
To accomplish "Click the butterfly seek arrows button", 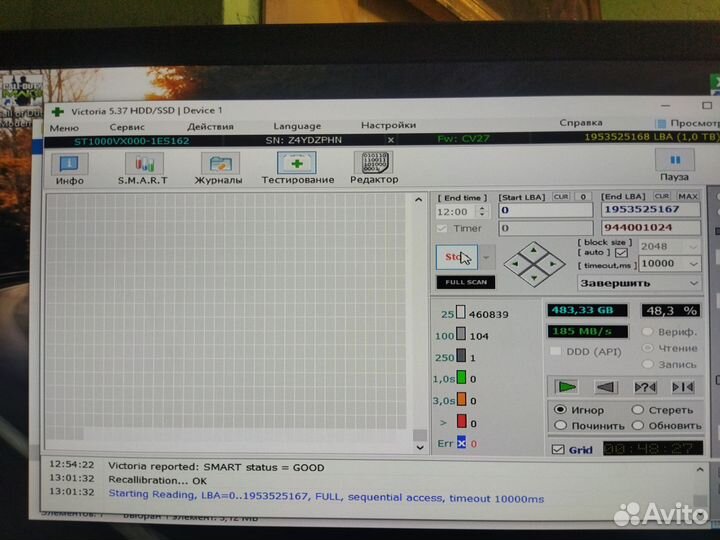I will coord(683,387).
